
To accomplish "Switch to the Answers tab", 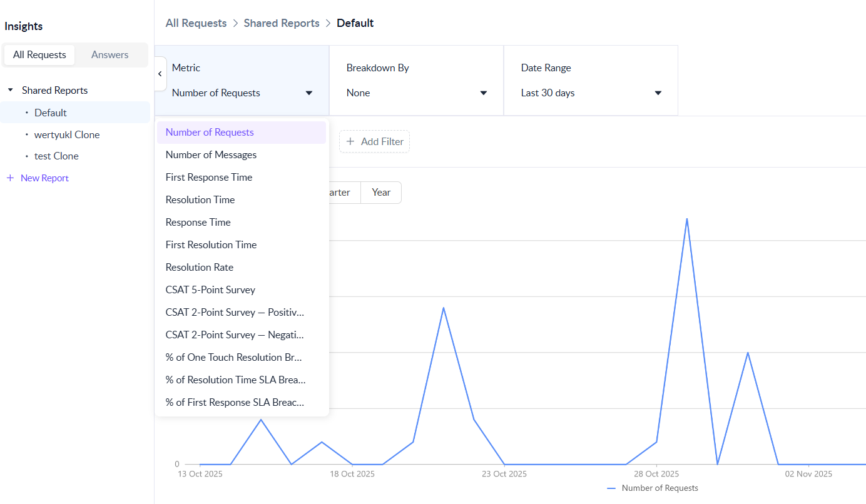I will pos(110,55).
